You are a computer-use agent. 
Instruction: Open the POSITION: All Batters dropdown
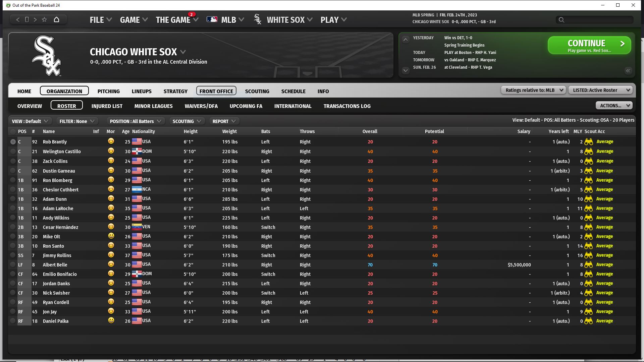click(x=136, y=121)
